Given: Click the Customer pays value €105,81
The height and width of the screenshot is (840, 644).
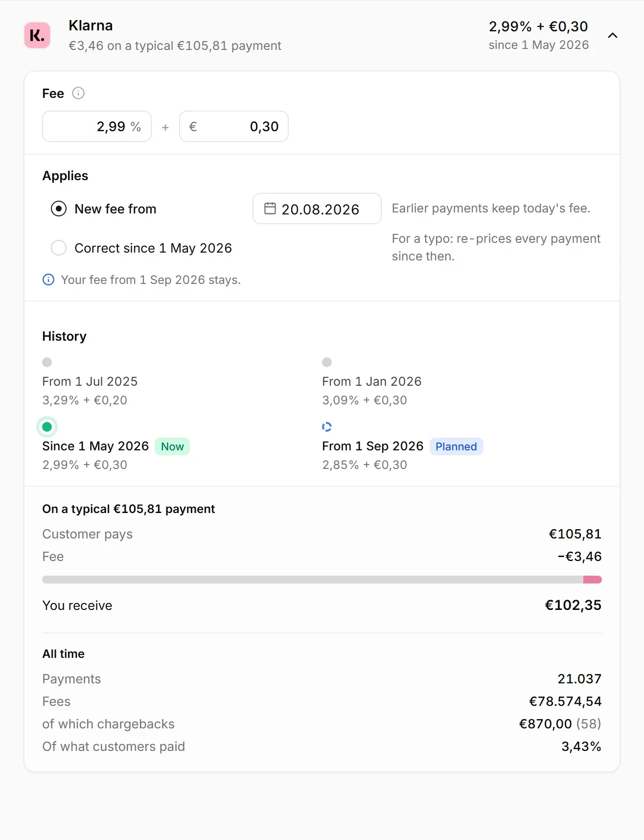Looking at the screenshot, I should point(575,534).
